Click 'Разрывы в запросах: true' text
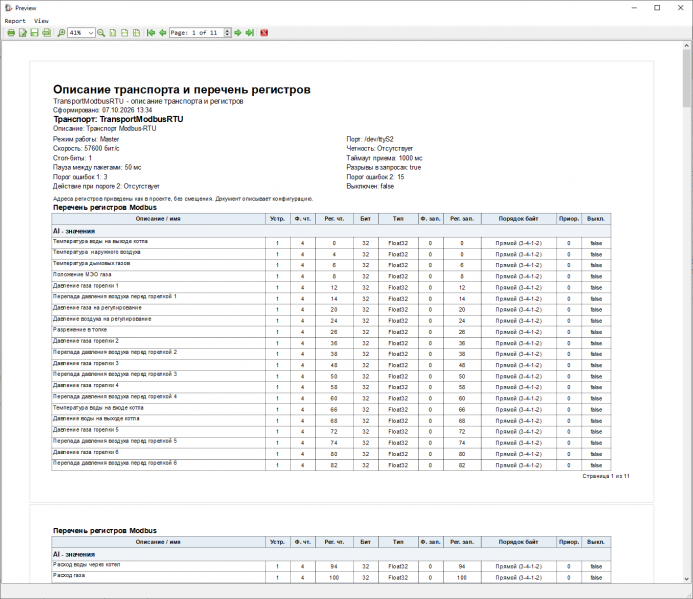Screen dimensions: 693x599 pyautogui.click(x=384, y=168)
